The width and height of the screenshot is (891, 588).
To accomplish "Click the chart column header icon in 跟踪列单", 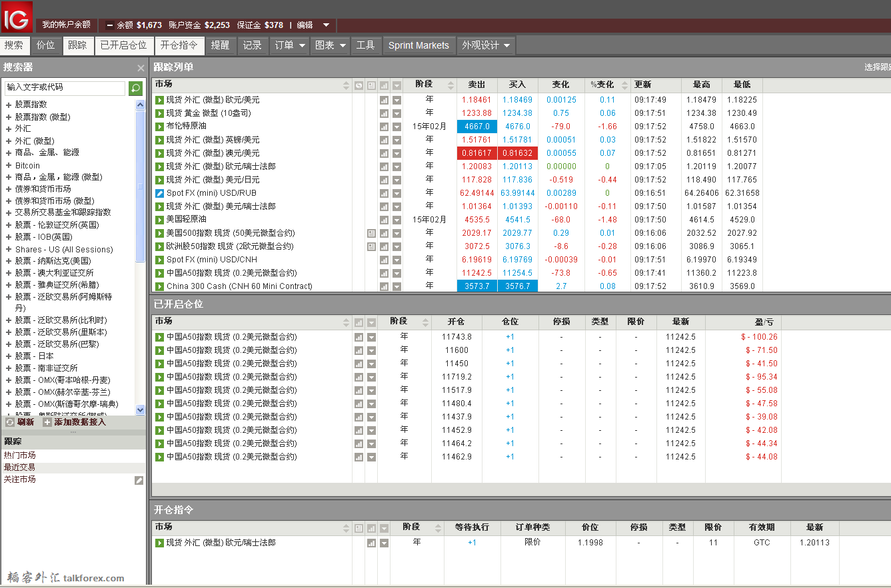I will (x=384, y=85).
